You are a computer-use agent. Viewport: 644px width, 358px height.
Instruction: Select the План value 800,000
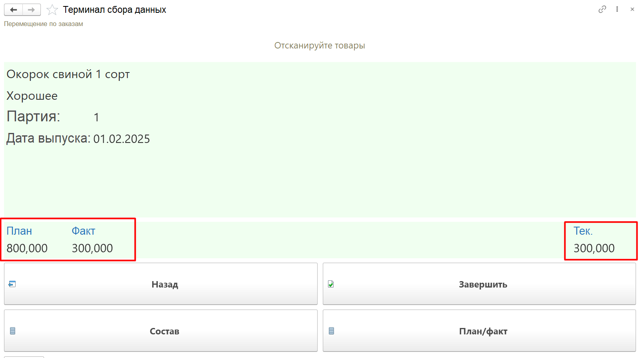tap(27, 248)
